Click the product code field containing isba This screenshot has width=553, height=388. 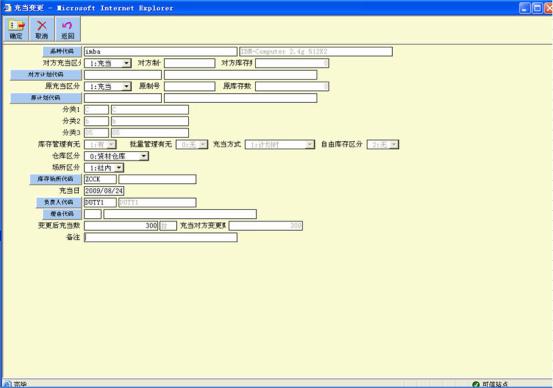[160, 51]
